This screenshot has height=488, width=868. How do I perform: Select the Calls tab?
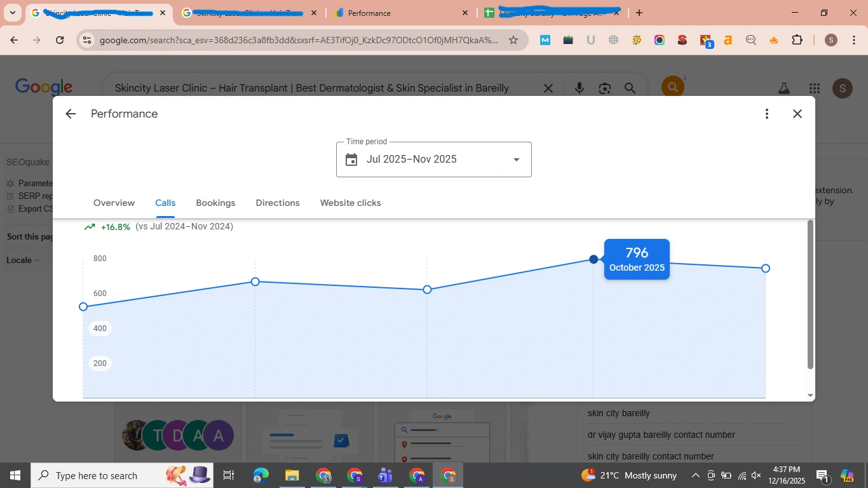(165, 203)
